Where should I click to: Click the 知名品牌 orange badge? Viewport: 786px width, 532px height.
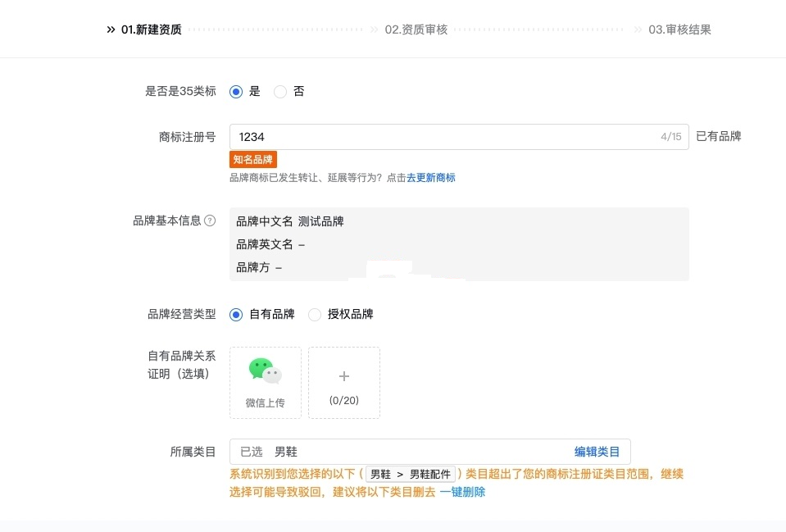pos(253,160)
